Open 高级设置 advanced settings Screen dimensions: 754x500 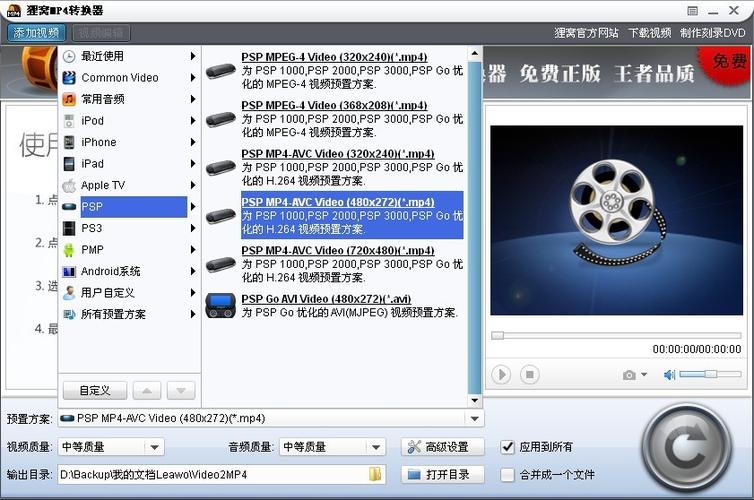click(442, 447)
